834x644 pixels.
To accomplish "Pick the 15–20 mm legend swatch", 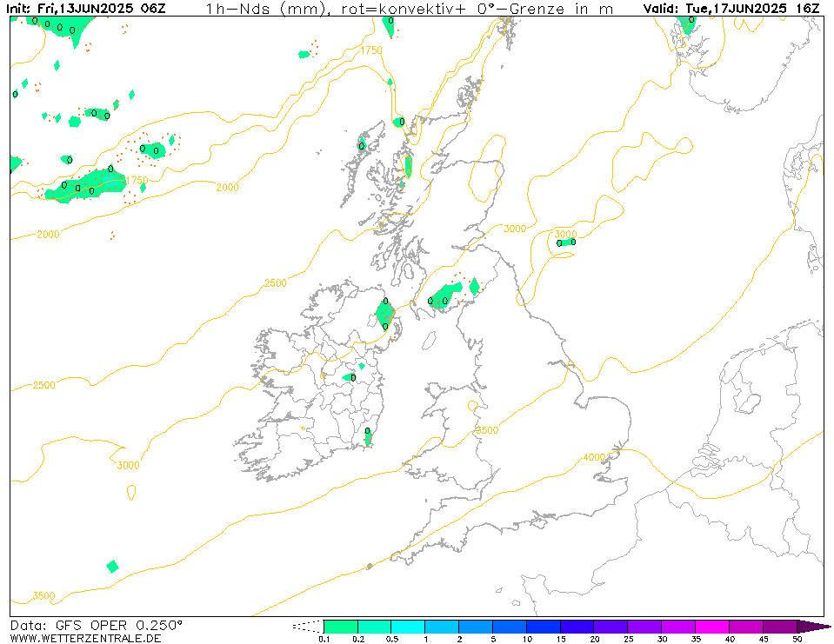I will [577, 627].
